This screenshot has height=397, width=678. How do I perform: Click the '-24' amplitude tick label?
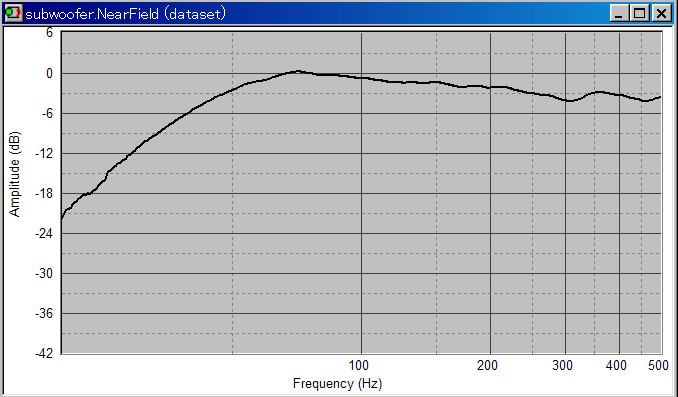click(44, 234)
